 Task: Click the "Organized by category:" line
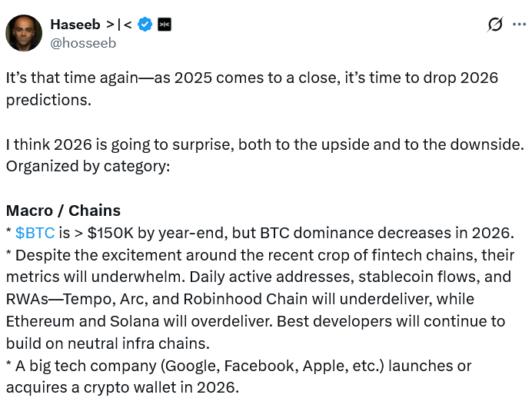click(x=88, y=166)
